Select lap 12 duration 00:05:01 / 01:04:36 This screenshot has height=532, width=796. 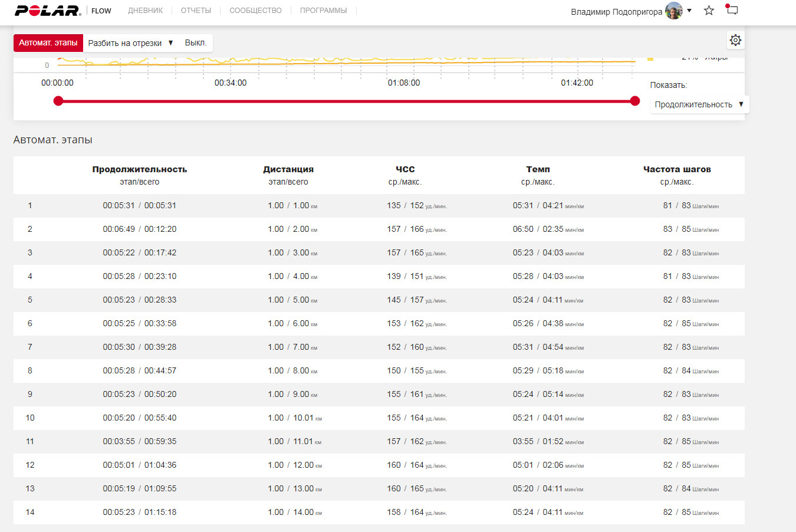pos(140,465)
